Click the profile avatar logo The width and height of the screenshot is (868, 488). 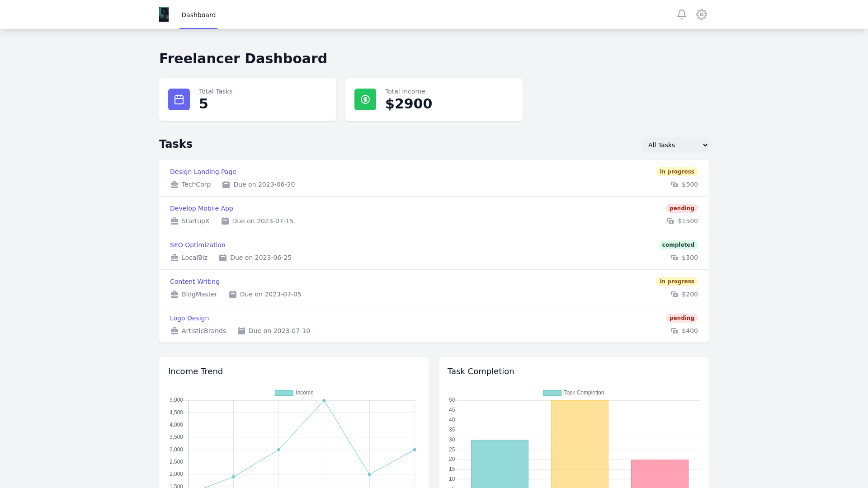[164, 14]
